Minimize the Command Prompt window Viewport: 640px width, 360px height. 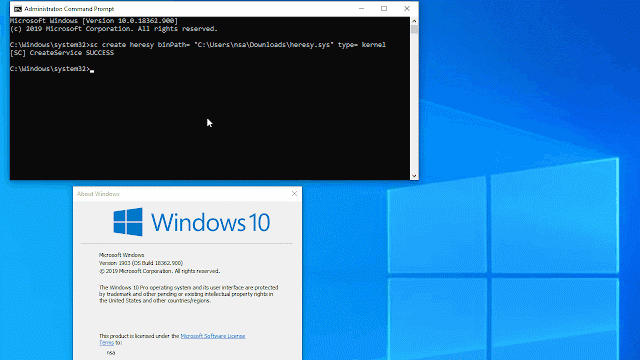click(x=361, y=9)
